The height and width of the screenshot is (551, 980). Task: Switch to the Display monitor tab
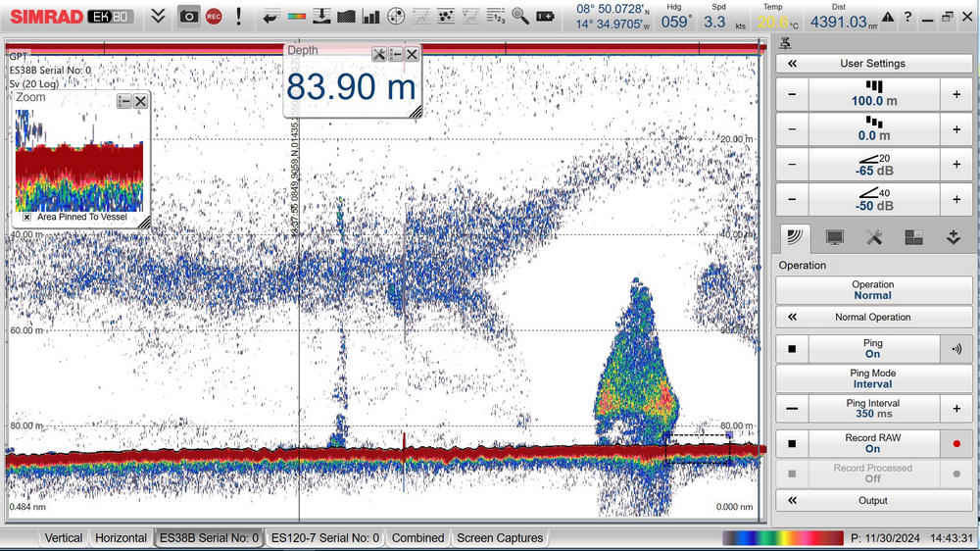(834, 237)
